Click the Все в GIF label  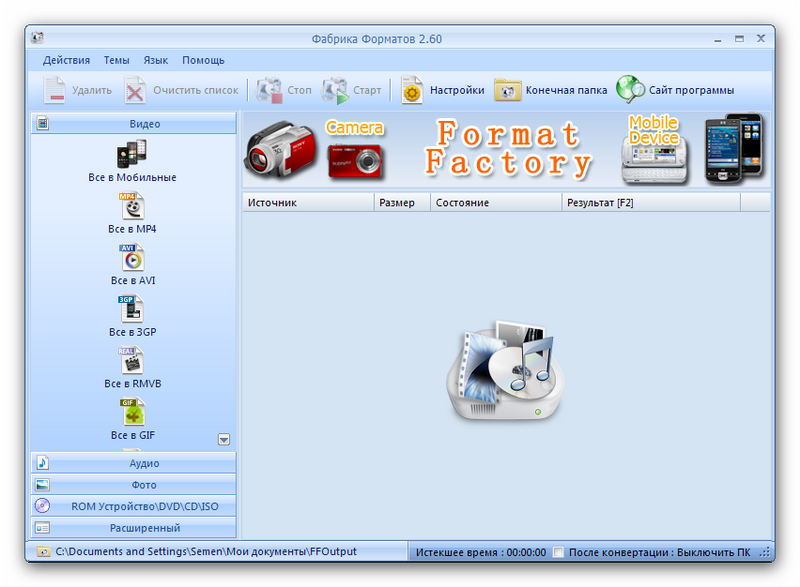(133, 435)
